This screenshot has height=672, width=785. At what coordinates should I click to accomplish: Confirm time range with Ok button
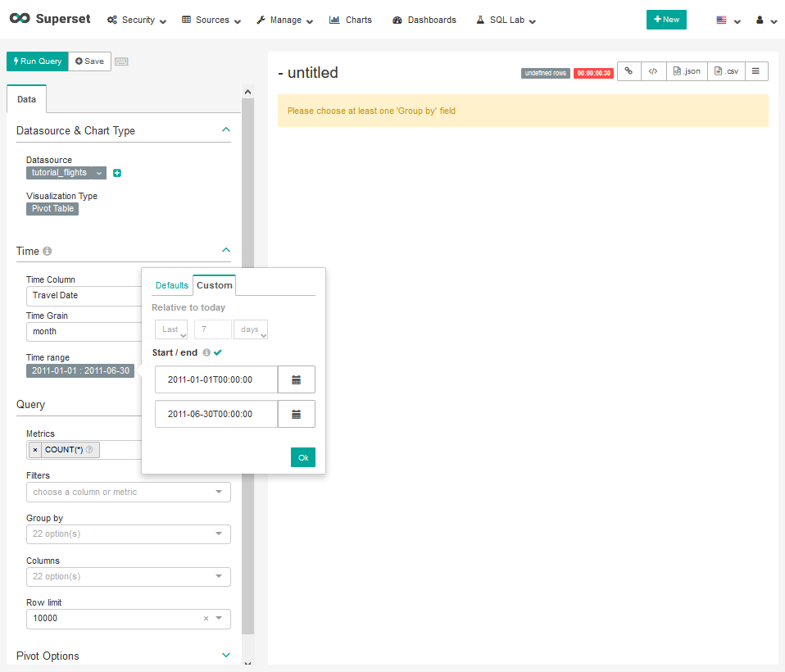(303, 457)
